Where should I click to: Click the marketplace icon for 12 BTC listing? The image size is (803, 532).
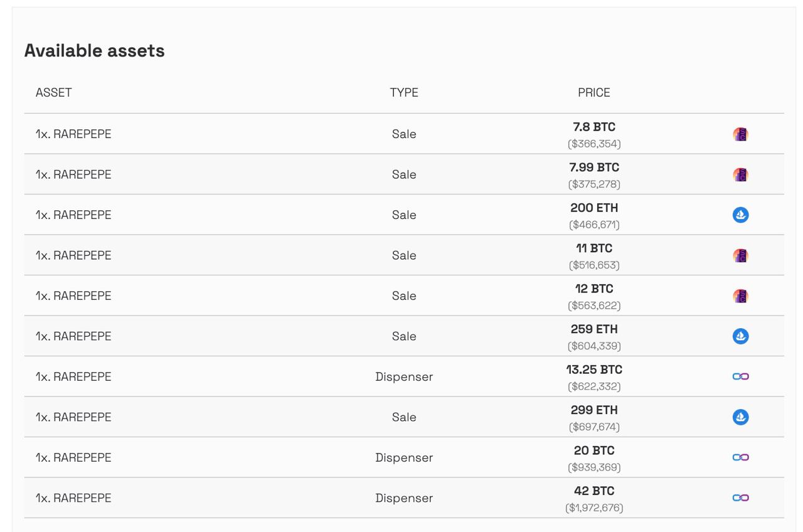[x=740, y=296]
